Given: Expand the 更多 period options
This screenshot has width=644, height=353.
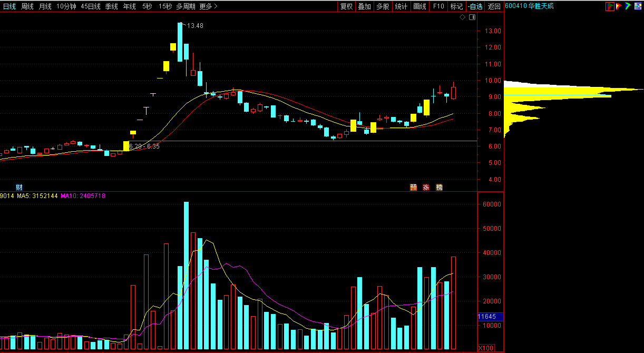Looking at the screenshot, I should click(x=208, y=6).
